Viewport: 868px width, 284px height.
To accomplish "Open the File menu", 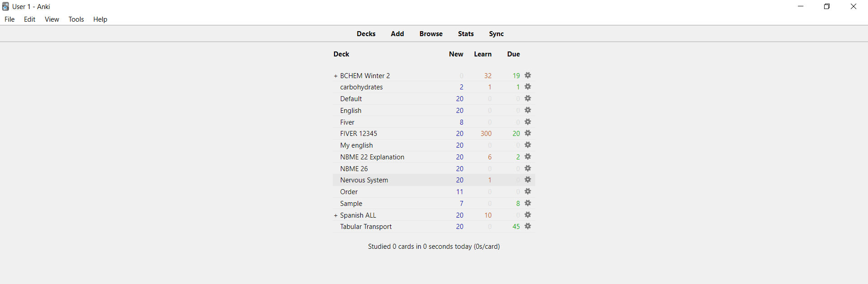I will point(9,19).
